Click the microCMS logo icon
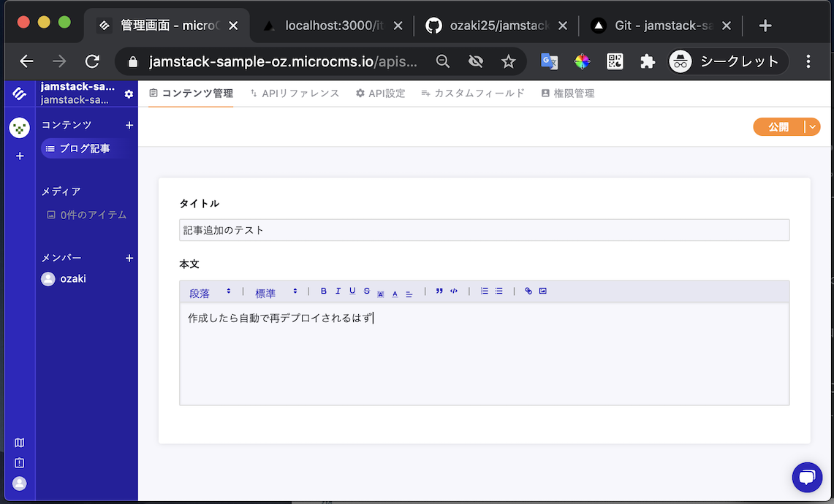This screenshot has height=504, width=834. [19, 94]
